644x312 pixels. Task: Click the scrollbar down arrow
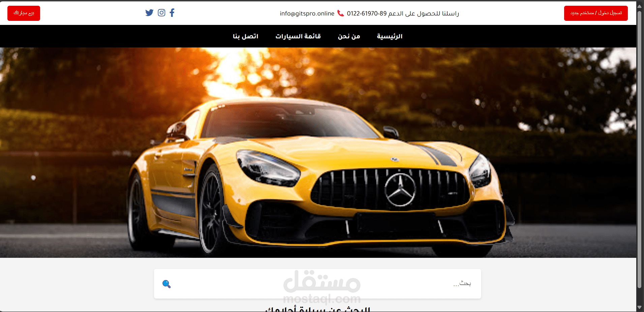640,307
